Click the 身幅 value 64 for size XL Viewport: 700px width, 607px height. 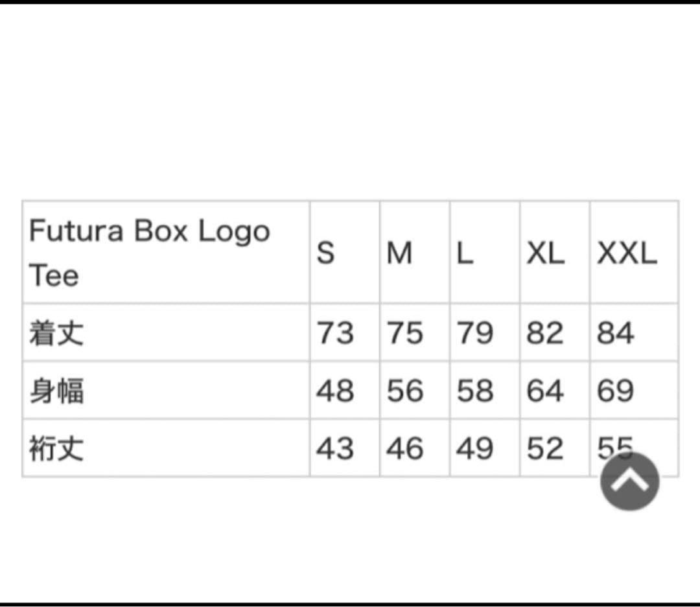click(x=545, y=391)
